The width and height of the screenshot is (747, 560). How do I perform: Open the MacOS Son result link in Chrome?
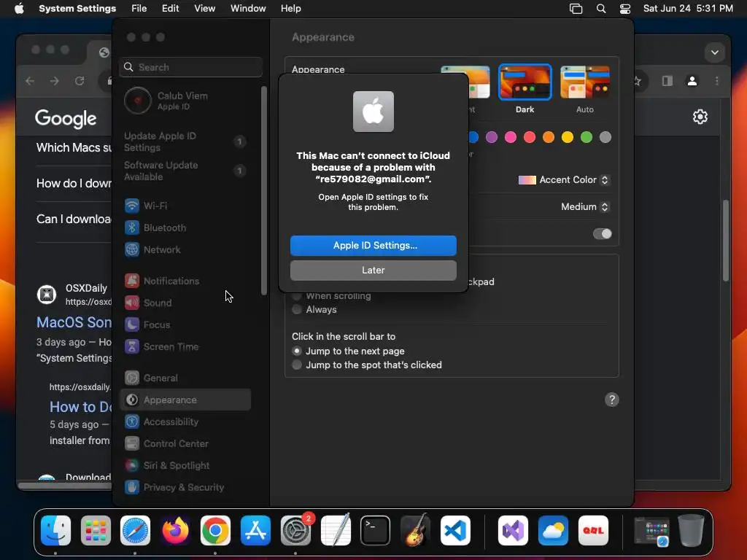74,322
